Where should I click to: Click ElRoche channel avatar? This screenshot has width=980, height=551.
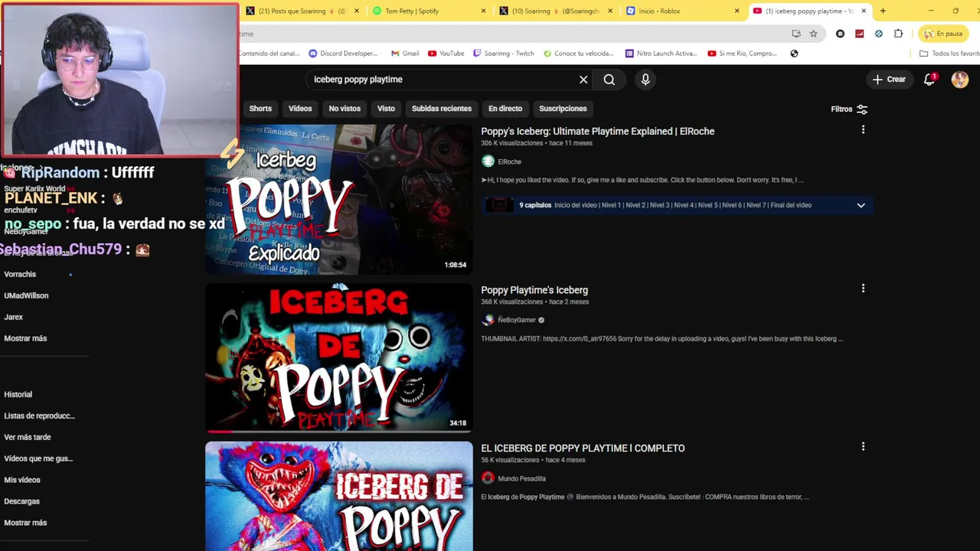coord(488,161)
